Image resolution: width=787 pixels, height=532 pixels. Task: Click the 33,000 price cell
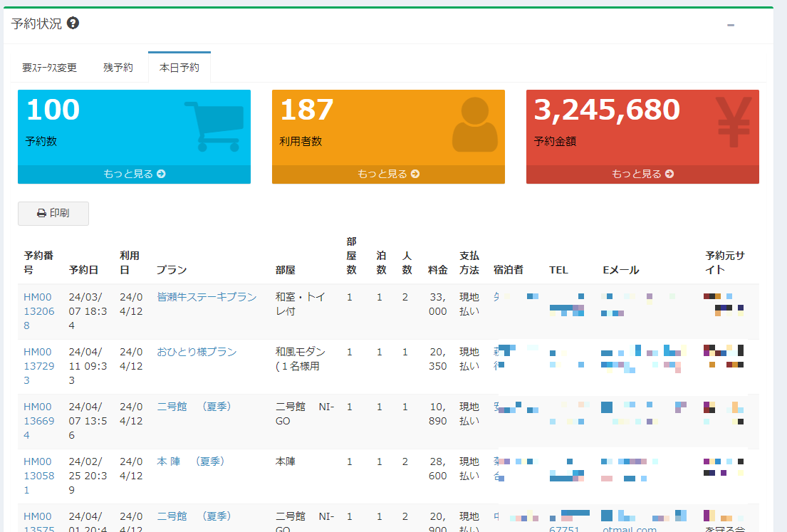438,304
